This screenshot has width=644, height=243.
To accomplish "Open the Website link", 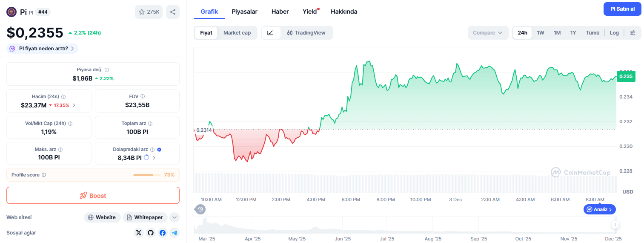I will (x=102, y=217).
